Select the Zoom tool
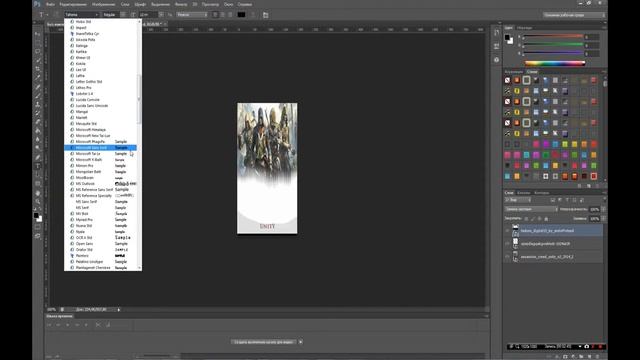Viewport: 640px width, 360px height. point(38,201)
